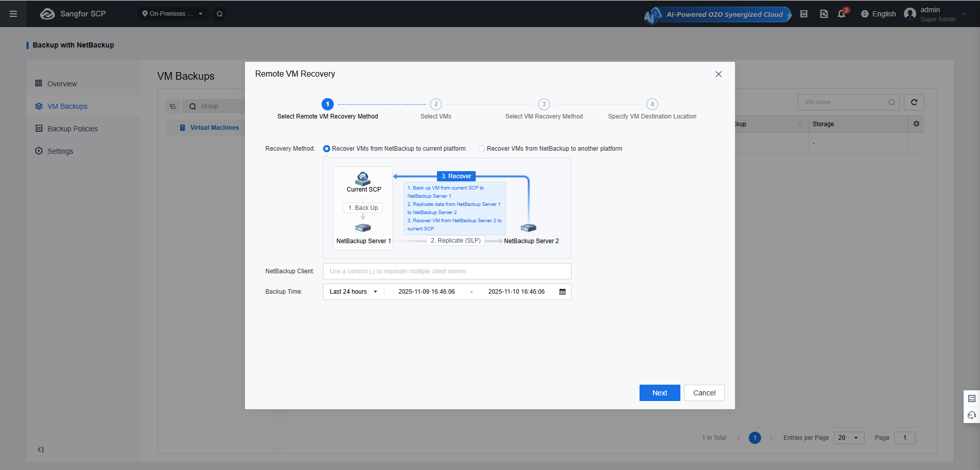Image resolution: width=980 pixels, height=470 pixels.
Task: Open the Last 24 hours dropdown
Action: coord(354,292)
